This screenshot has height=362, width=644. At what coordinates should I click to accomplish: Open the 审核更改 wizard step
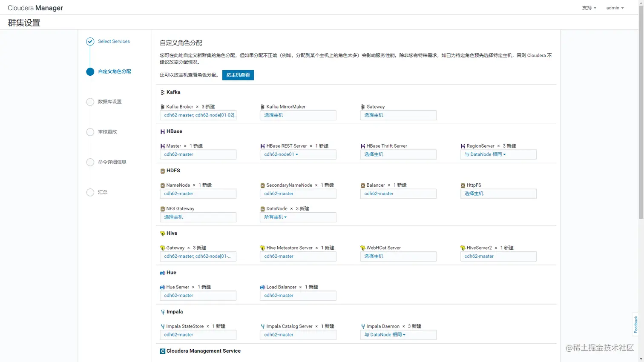tap(107, 132)
